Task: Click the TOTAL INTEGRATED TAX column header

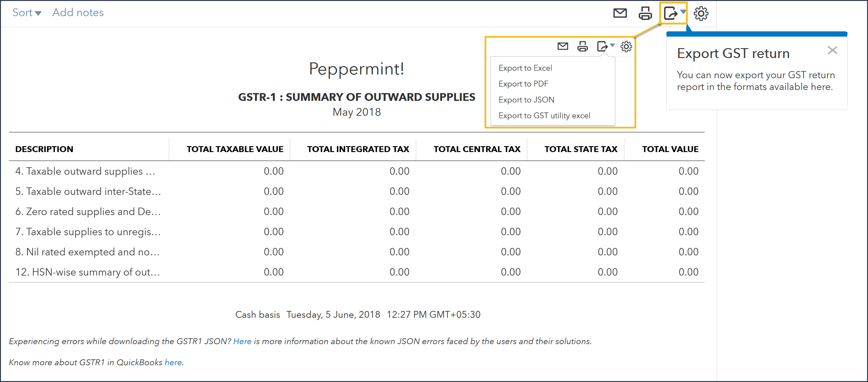Action: coord(358,149)
